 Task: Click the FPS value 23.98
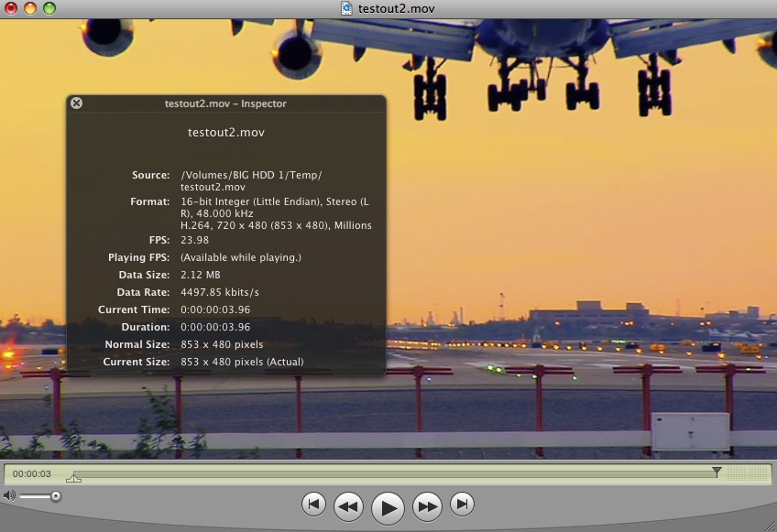click(195, 240)
